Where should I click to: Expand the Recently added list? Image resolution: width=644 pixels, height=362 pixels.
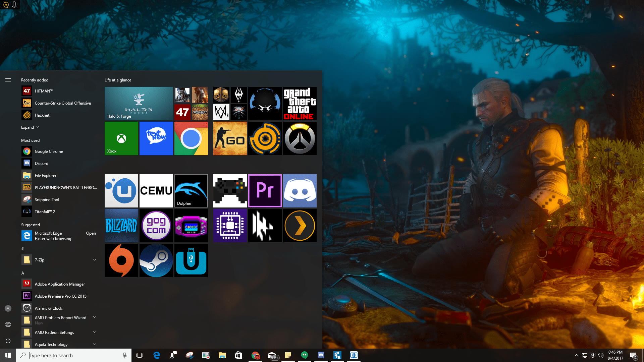[30, 127]
